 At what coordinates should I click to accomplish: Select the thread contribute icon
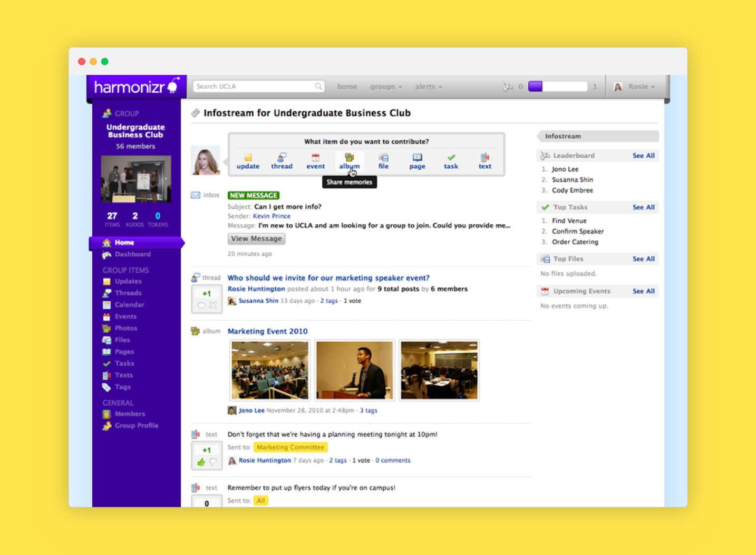(282, 158)
